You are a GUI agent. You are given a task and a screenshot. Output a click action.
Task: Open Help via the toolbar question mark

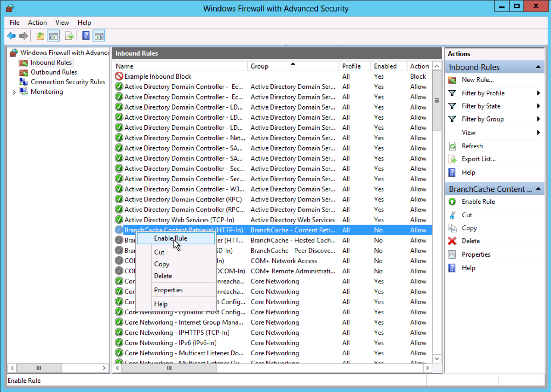point(86,36)
